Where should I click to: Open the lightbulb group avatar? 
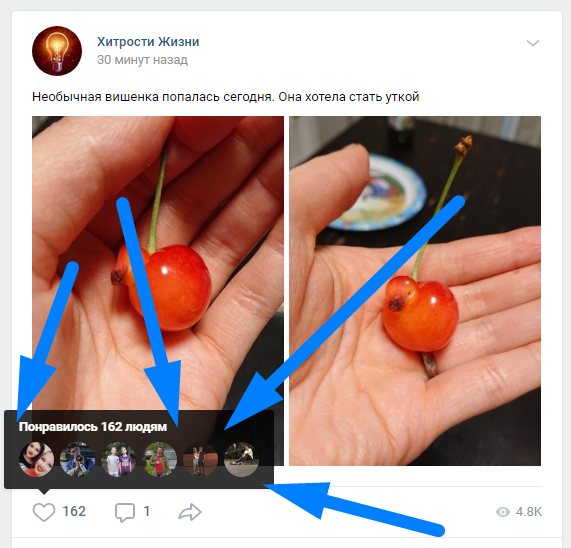(x=57, y=51)
